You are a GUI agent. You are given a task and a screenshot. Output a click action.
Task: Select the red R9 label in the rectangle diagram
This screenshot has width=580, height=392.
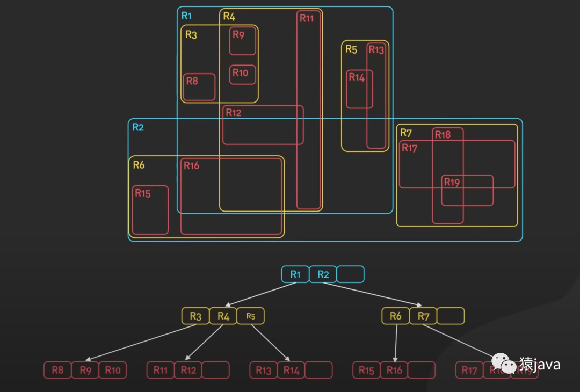[238, 35]
